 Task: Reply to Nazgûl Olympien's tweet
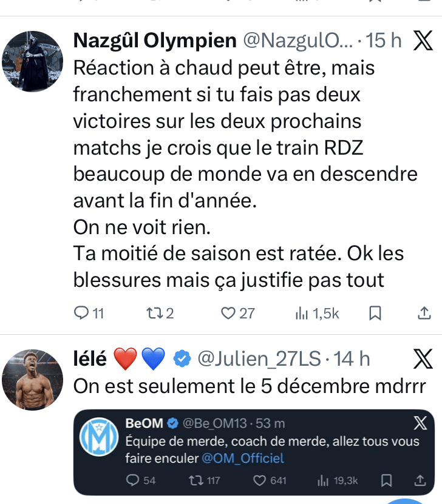tap(81, 313)
